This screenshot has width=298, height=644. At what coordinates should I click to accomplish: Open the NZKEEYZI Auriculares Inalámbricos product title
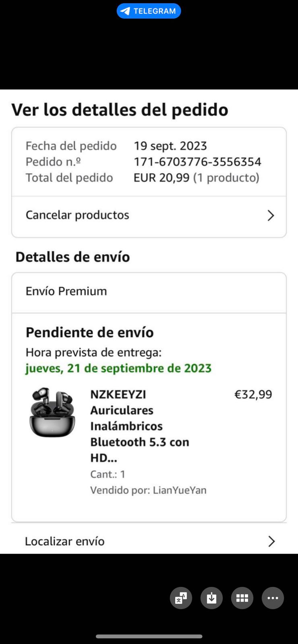pos(140,426)
